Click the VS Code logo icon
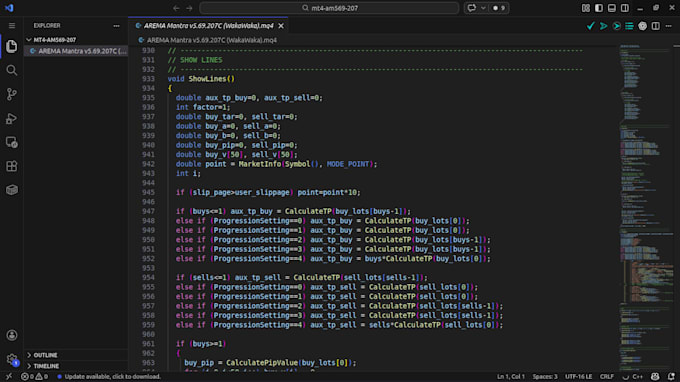Viewport: 680px width, 382px height. coord(9,8)
